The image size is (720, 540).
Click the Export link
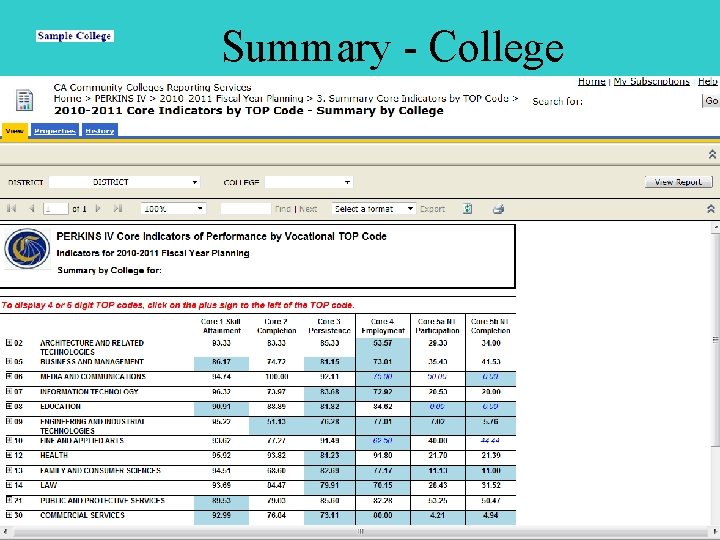[x=433, y=209]
